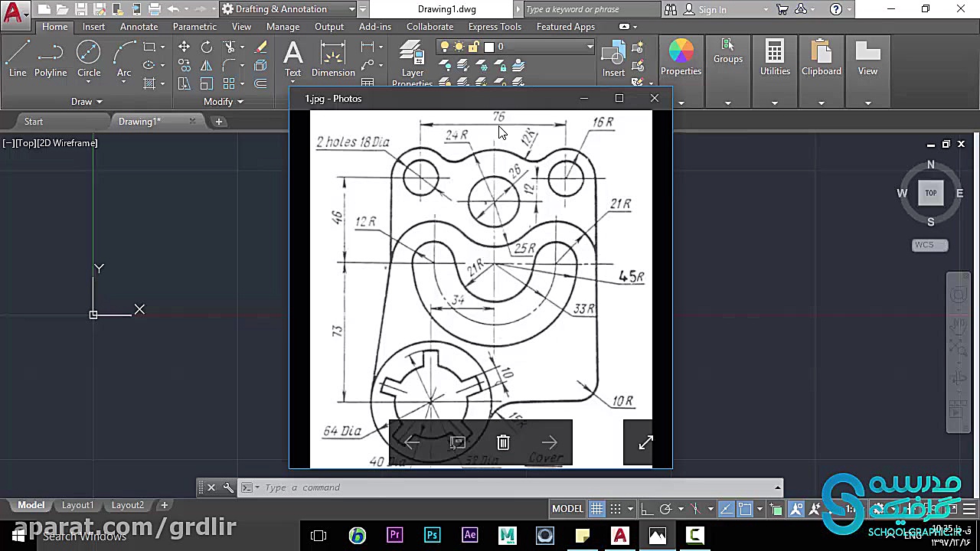Select the Copy tool in Modify panel

point(184,65)
